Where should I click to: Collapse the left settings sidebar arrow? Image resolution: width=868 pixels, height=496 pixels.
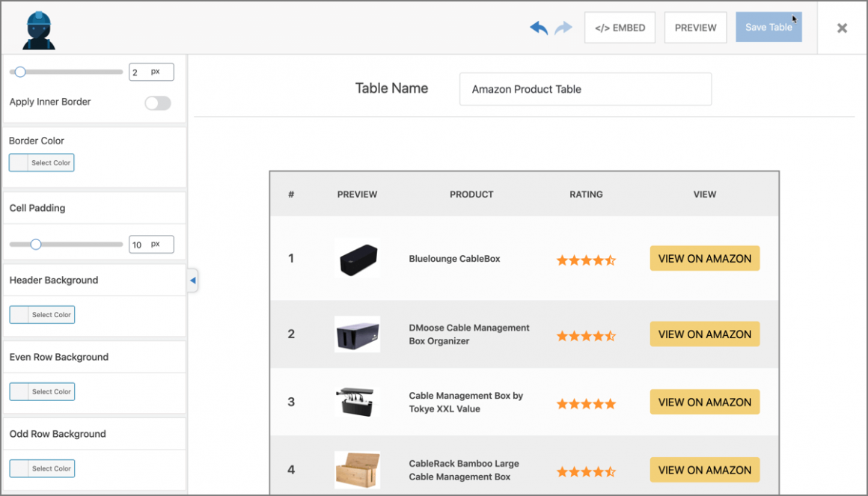coord(192,281)
